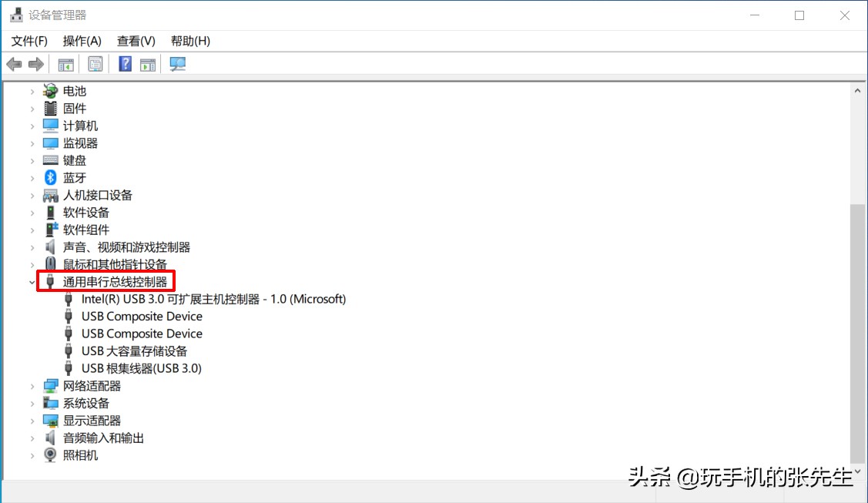
Task: Expand the 网络适配器 category
Action: pos(31,385)
